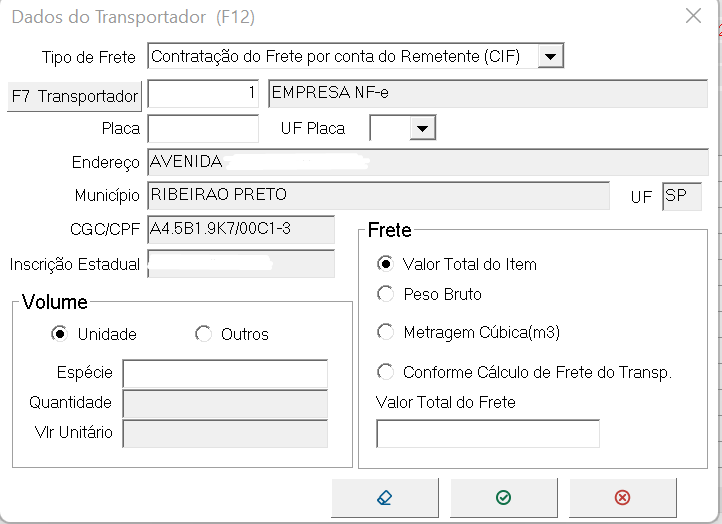Screen dimensions: 722x524
Task: Click the eraser clear button
Action: coord(385,497)
